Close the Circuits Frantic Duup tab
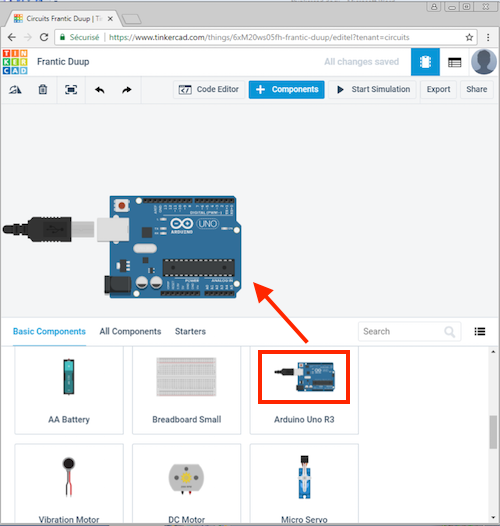This screenshot has width=500, height=526. coord(110,19)
